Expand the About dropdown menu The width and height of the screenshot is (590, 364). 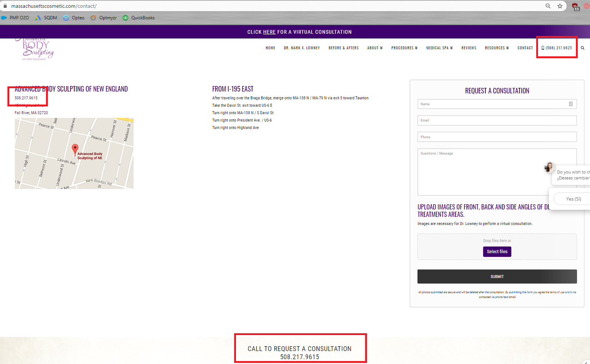[375, 48]
